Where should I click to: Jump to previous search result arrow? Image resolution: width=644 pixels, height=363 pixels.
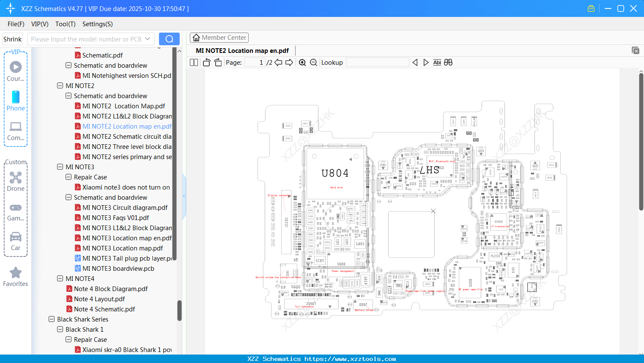pyautogui.click(x=415, y=62)
